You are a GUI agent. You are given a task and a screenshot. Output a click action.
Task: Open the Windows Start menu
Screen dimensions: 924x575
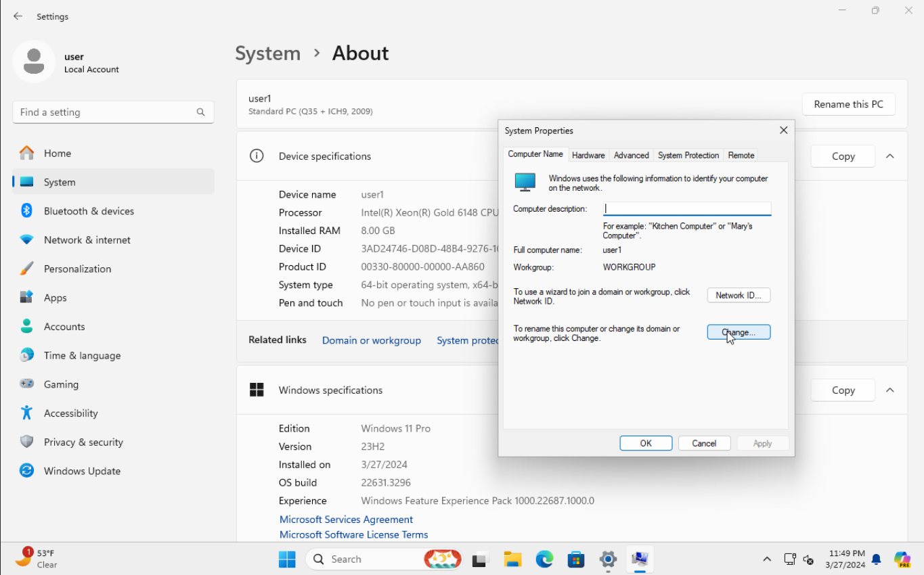(287, 559)
